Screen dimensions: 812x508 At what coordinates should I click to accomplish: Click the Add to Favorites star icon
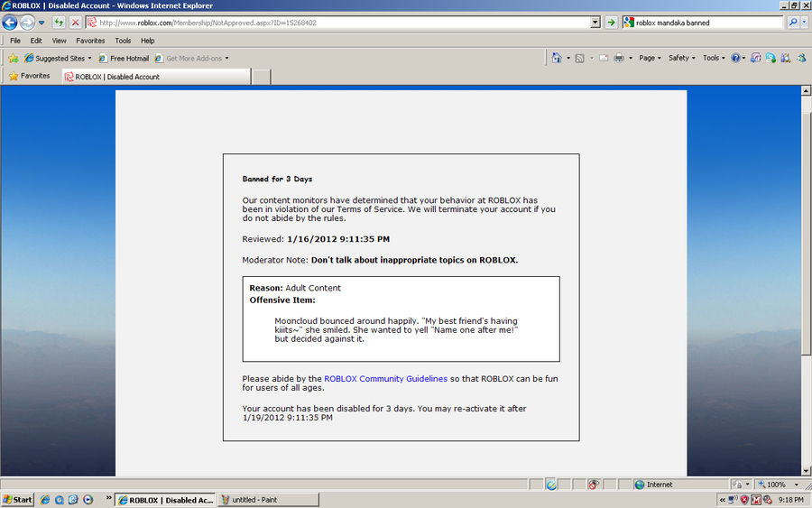14,58
